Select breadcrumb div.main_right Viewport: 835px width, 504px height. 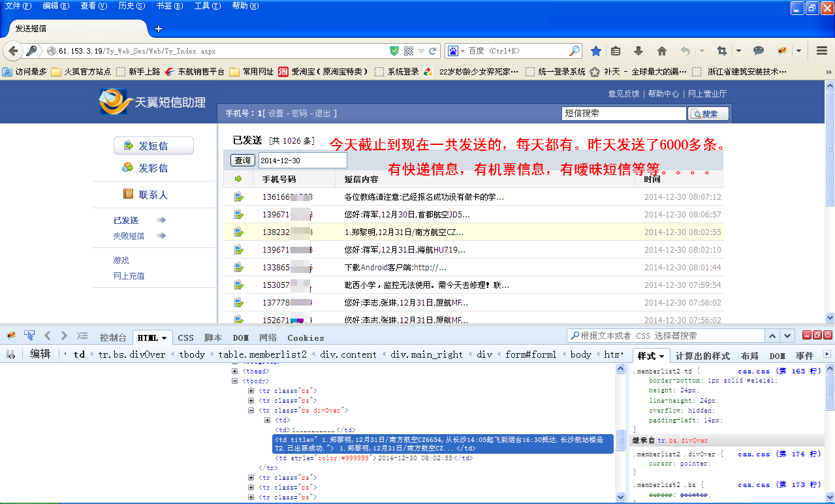pyautogui.click(x=427, y=354)
